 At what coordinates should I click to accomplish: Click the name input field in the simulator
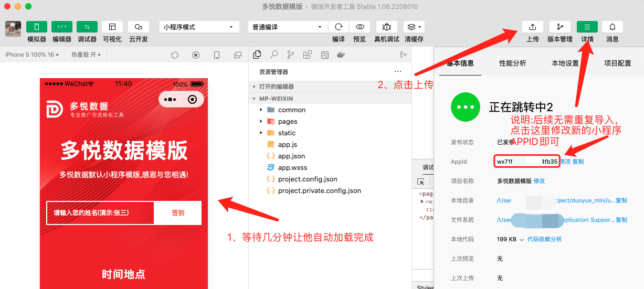coord(100,213)
